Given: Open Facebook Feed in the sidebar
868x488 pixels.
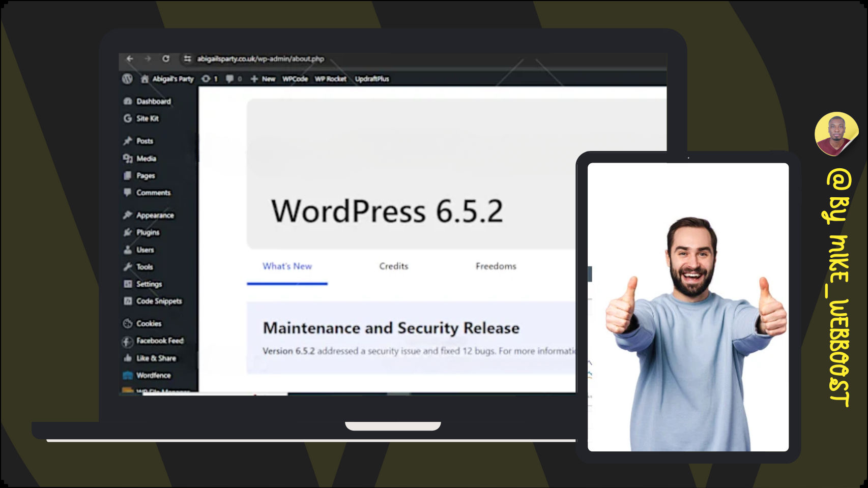Looking at the screenshot, I should 160,341.
